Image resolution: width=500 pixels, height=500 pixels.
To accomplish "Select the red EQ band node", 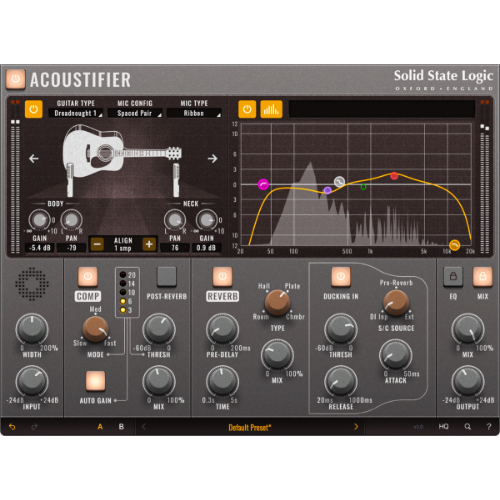I will (x=394, y=176).
